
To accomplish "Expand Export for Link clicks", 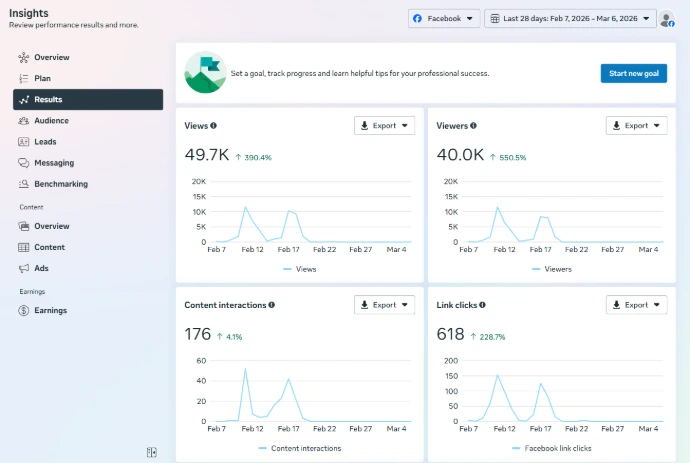I will [636, 305].
